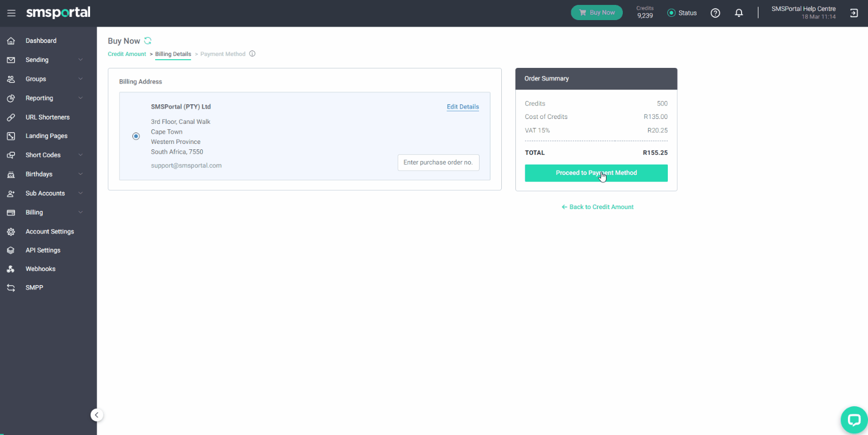Click the R155.25 total amount

[655, 153]
